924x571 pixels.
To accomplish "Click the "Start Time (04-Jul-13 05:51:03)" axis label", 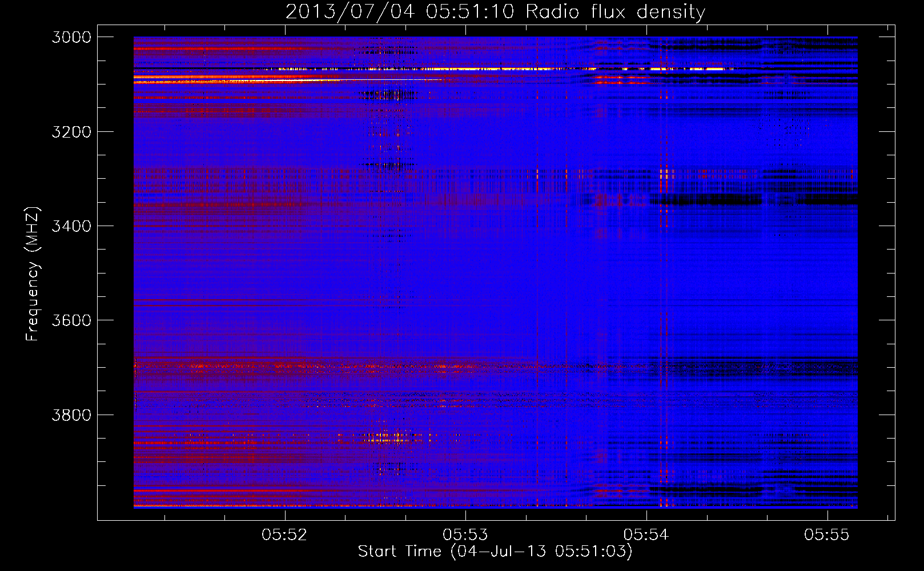I will click(495, 552).
